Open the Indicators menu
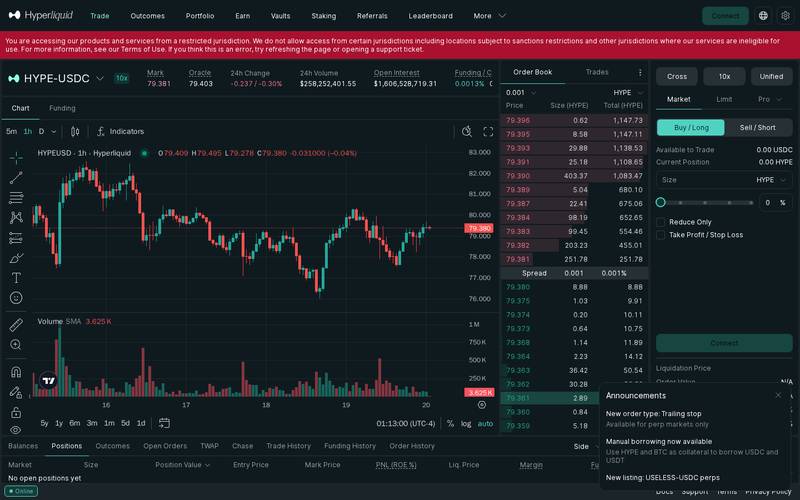800x500 pixels. pyautogui.click(x=120, y=132)
